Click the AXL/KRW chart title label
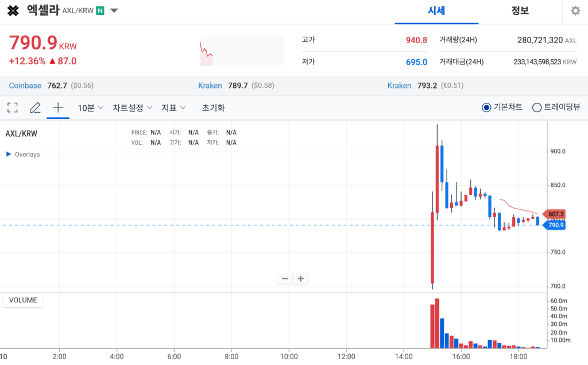 (21, 134)
